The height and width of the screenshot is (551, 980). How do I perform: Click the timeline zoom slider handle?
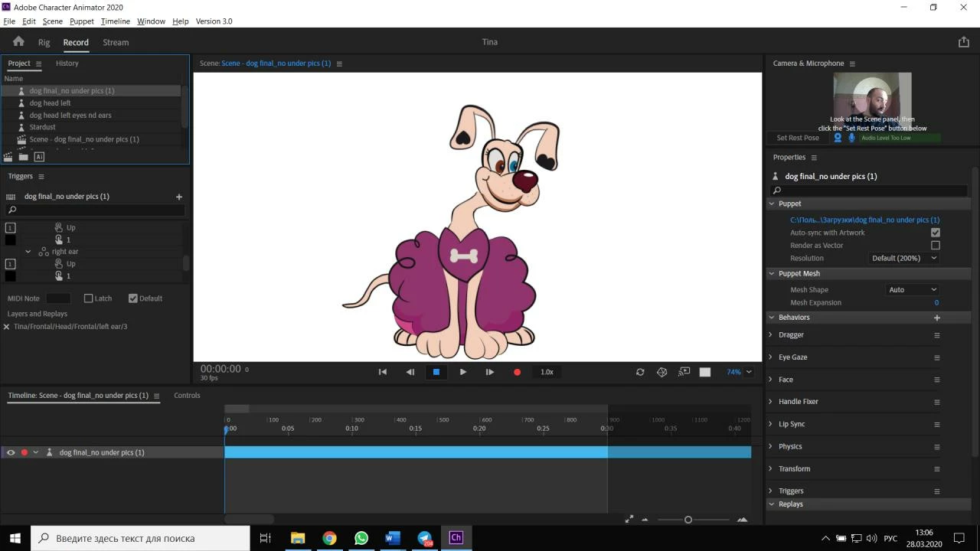pos(688,520)
